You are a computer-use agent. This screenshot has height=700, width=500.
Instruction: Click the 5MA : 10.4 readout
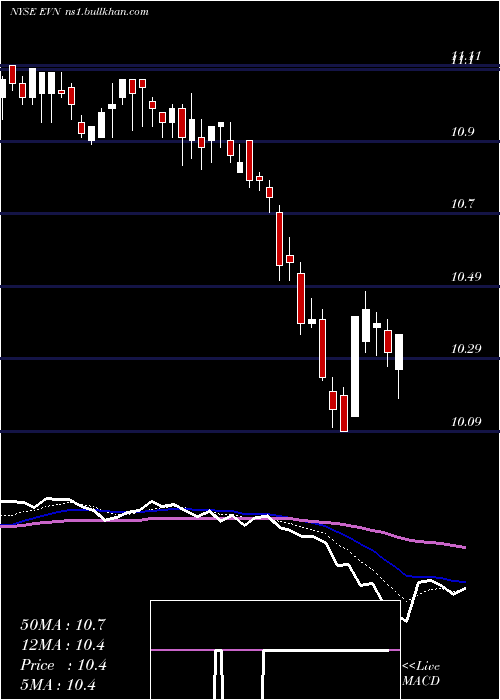(x=58, y=685)
